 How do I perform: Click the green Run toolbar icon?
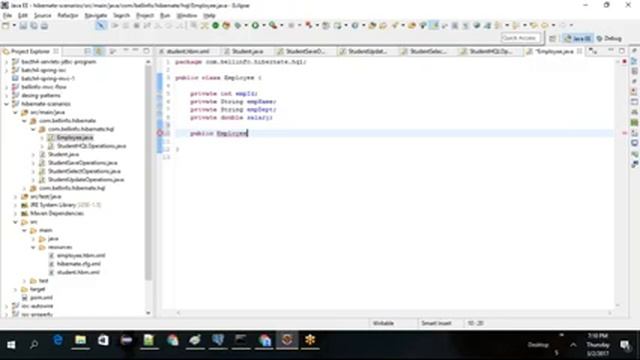coord(255,26)
